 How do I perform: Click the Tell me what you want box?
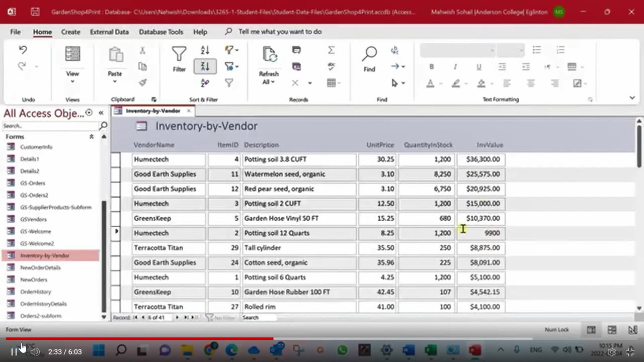280,32
